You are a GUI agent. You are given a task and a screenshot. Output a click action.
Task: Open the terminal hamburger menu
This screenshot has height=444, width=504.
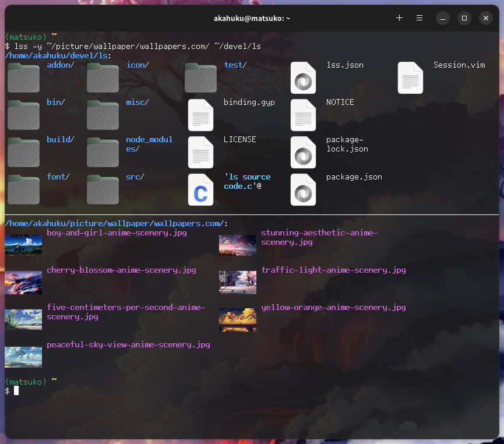(420, 18)
